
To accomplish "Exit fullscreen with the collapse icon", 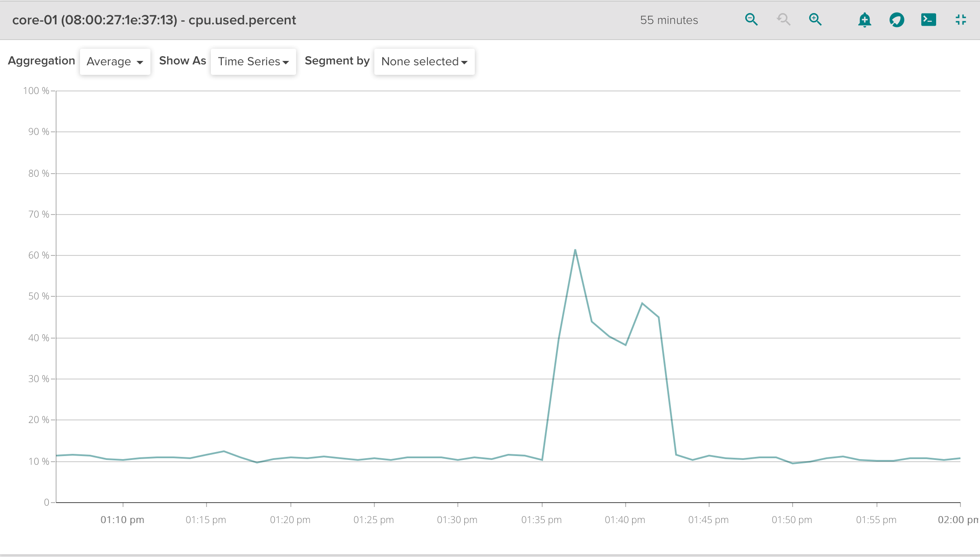I will click(x=960, y=20).
